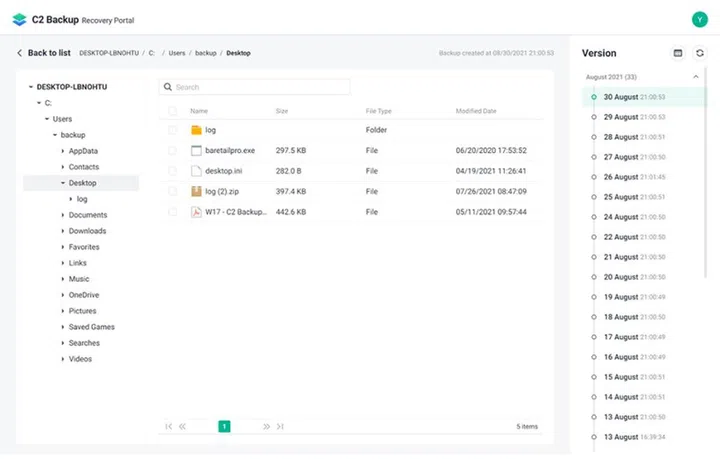The image size is (720, 459).
Task: Toggle the select-all checkbox in header
Action: (172, 111)
